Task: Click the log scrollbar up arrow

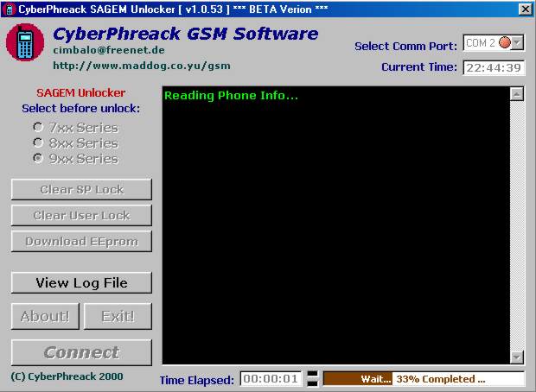Action: pyautogui.click(x=517, y=93)
